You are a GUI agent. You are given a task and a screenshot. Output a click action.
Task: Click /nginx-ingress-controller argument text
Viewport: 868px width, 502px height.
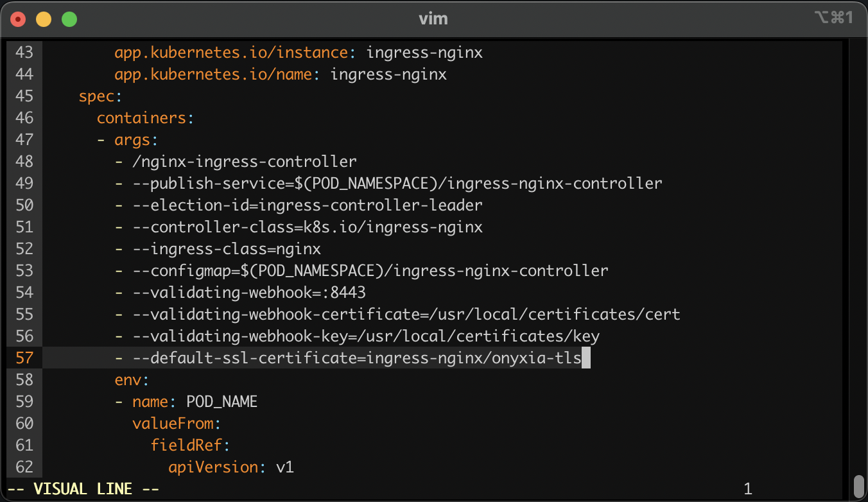coord(244,162)
